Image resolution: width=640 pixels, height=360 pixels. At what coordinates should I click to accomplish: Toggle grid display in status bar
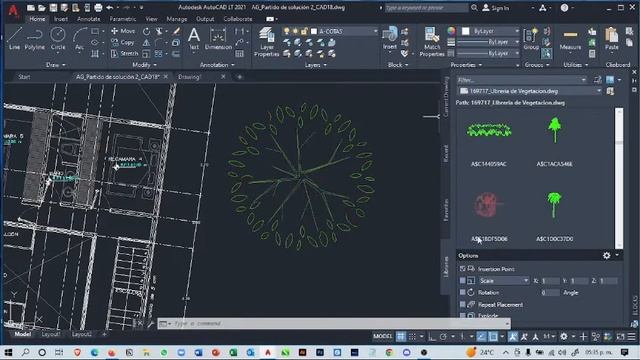click(x=401, y=336)
